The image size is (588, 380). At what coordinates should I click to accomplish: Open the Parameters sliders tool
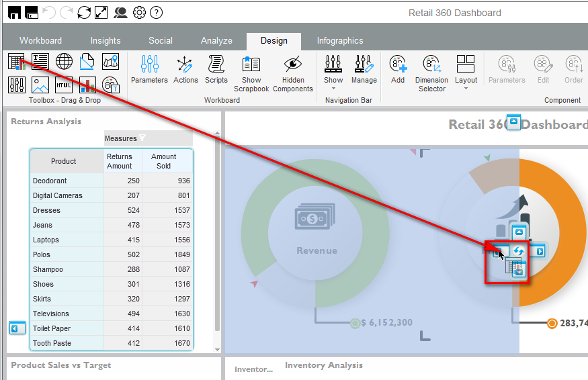pyautogui.click(x=149, y=70)
